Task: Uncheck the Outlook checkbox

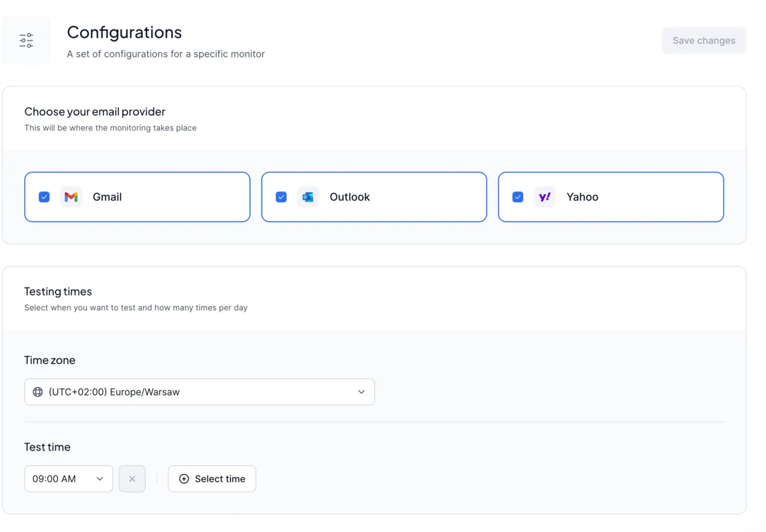Action: click(281, 197)
